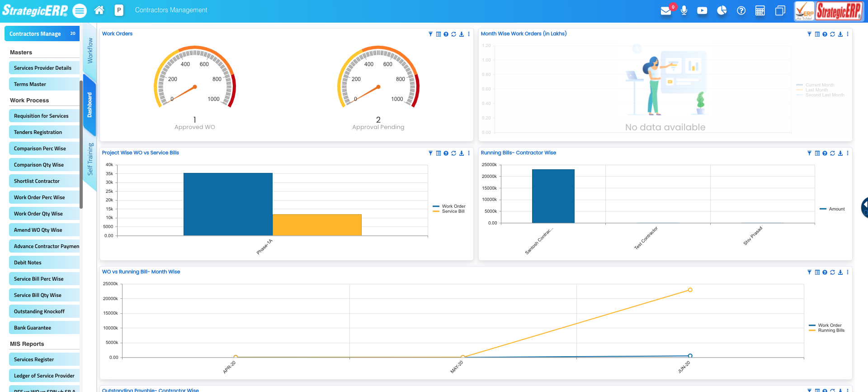Toggle Current Month legend entry
The width and height of the screenshot is (868, 392).
pyautogui.click(x=815, y=85)
